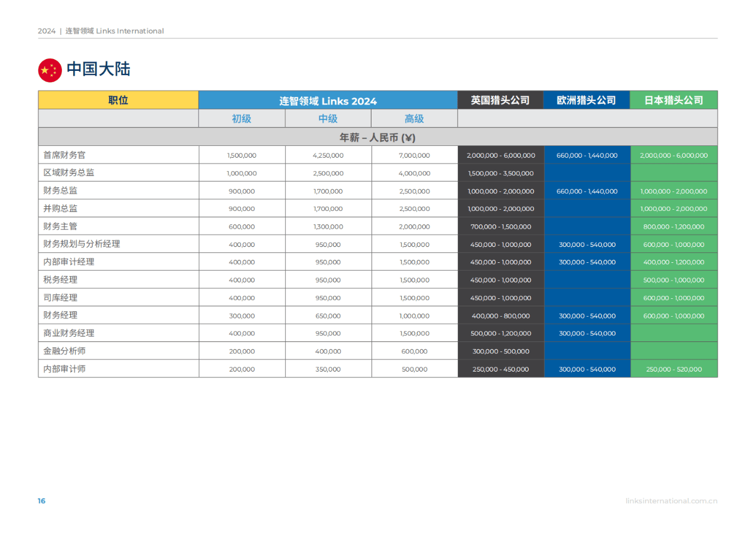The height and width of the screenshot is (534, 756).
Task: Select the 7,000,000 salary cell
Action: point(415,155)
